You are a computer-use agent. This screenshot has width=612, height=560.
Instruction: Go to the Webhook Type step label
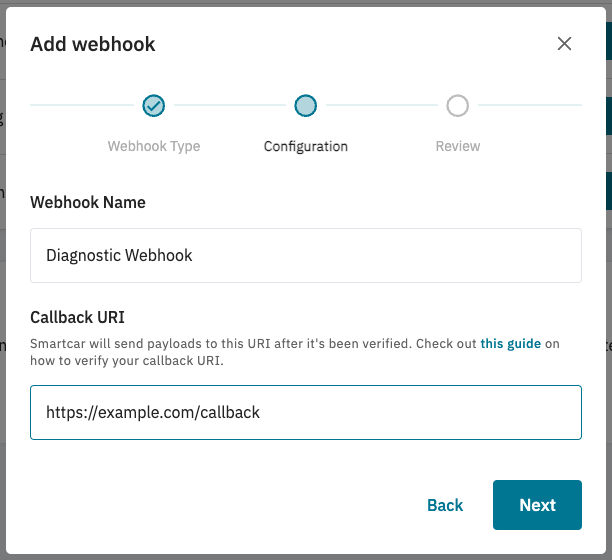tap(154, 146)
